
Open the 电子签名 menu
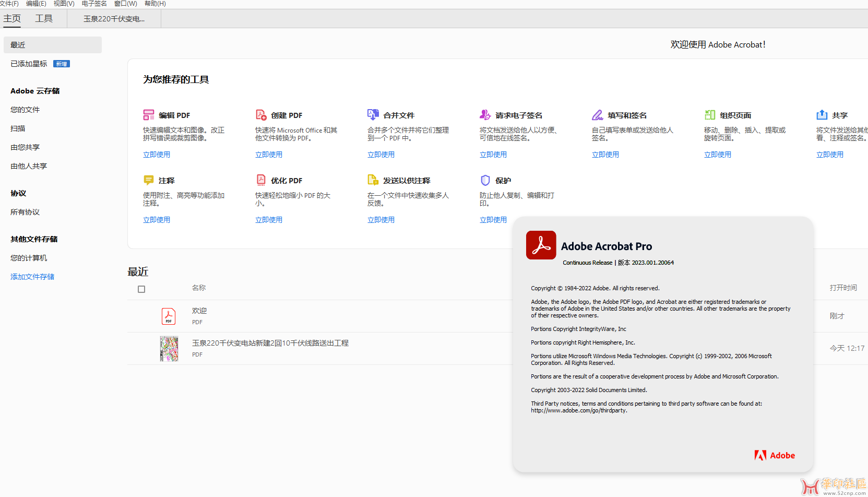click(94, 4)
